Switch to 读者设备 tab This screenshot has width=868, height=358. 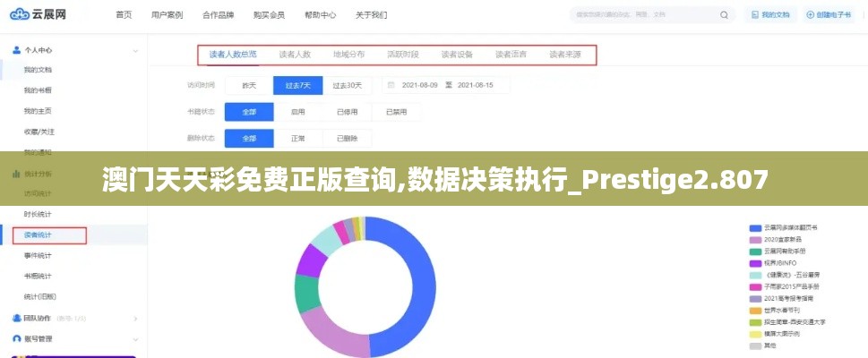tap(457, 55)
